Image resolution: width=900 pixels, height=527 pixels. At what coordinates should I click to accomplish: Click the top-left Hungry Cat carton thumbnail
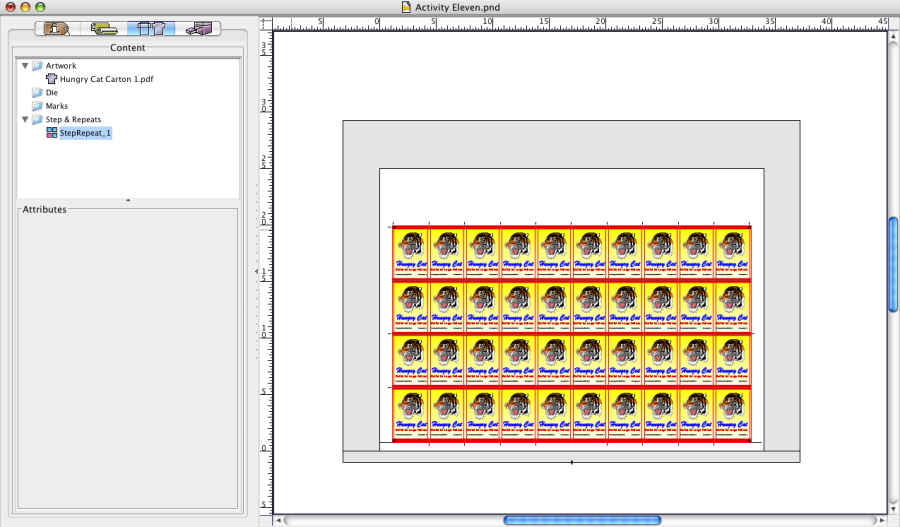pyautogui.click(x=411, y=253)
